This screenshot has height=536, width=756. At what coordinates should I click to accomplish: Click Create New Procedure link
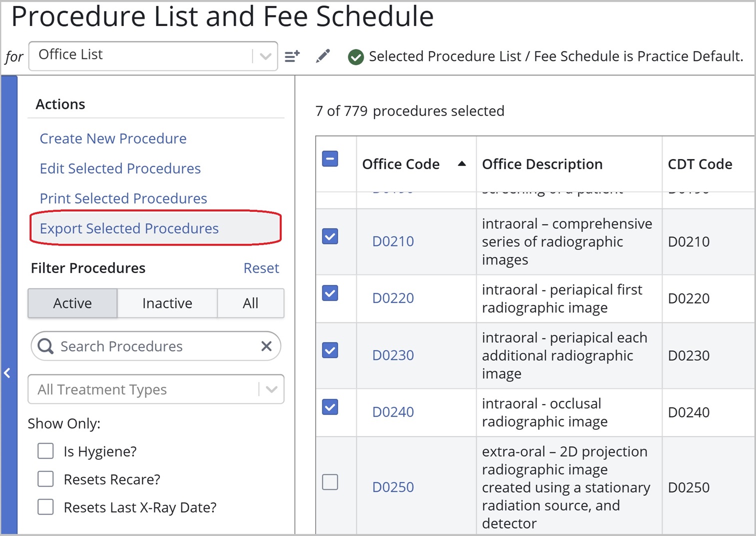click(x=113, y=138)
